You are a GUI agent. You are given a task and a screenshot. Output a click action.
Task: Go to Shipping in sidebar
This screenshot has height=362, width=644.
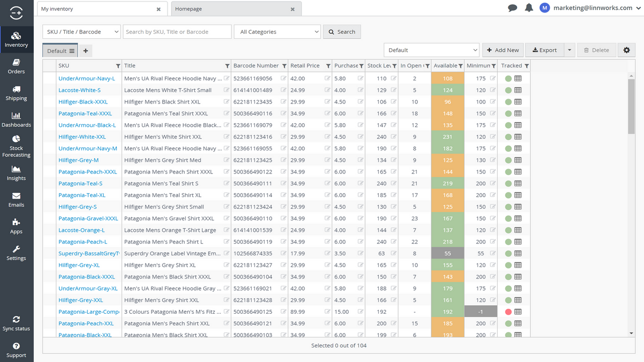coord(17,93)
